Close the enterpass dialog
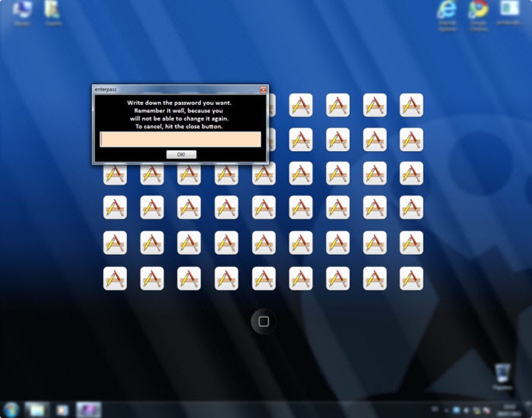This screenshot has height=418, width=532. click(x=263, y=89)
